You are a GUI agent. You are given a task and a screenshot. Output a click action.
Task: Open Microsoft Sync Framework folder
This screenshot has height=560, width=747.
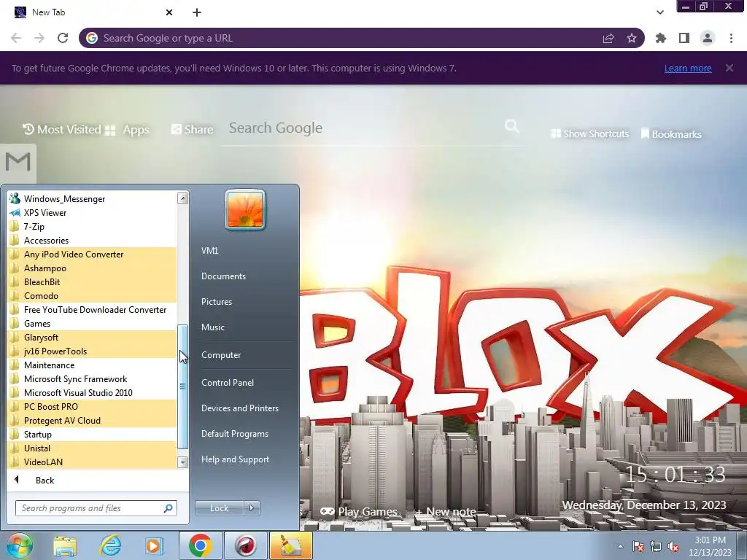(x=92, y=379)
